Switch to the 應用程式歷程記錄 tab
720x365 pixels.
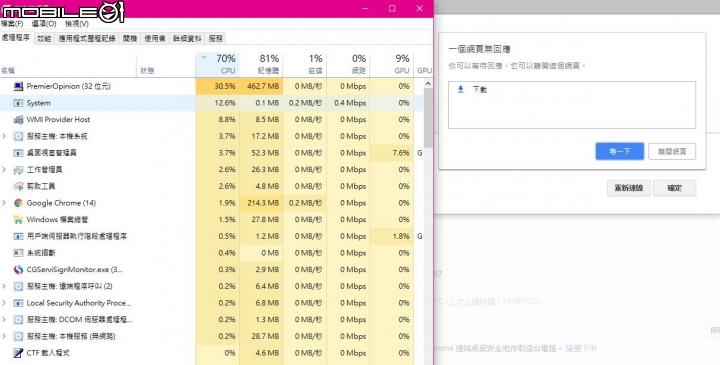(87, 39)
